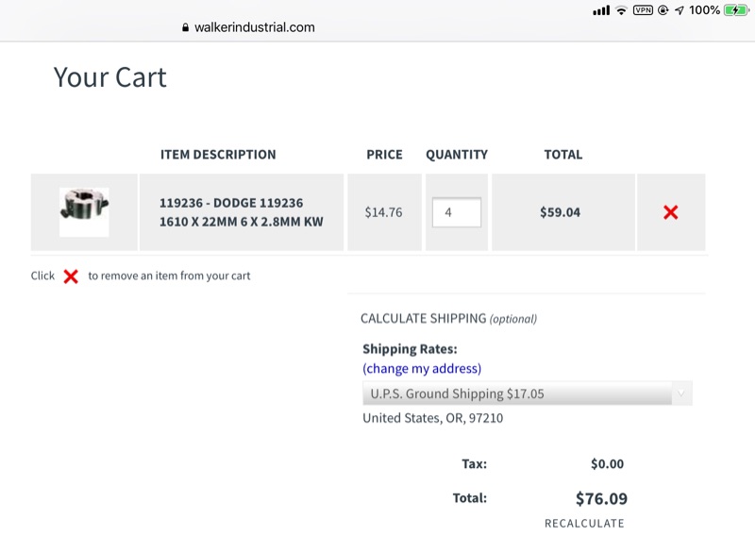The width and height of the screenshot is (756, 552).
Task: Click the Your Cart heading
Action: [x=109, y=77]
